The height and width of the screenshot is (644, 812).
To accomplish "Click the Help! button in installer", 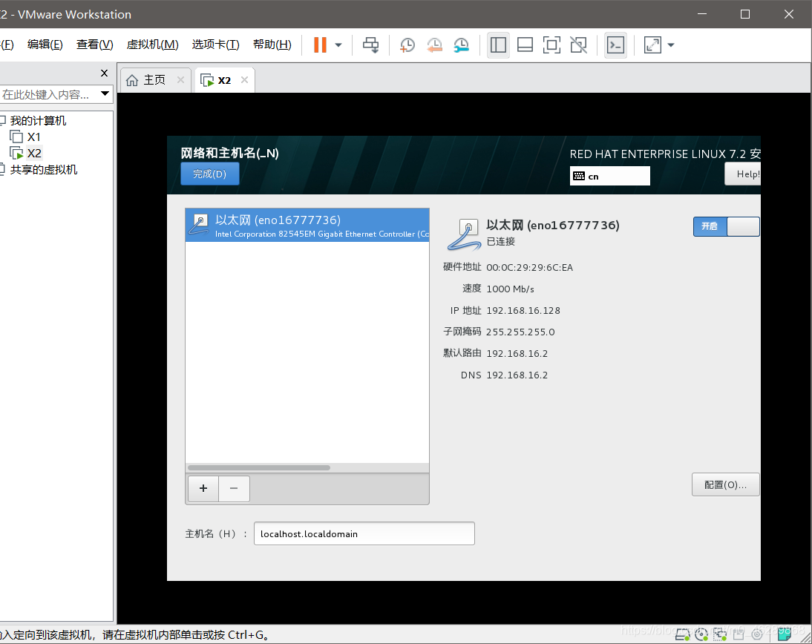I will point(743,174).
